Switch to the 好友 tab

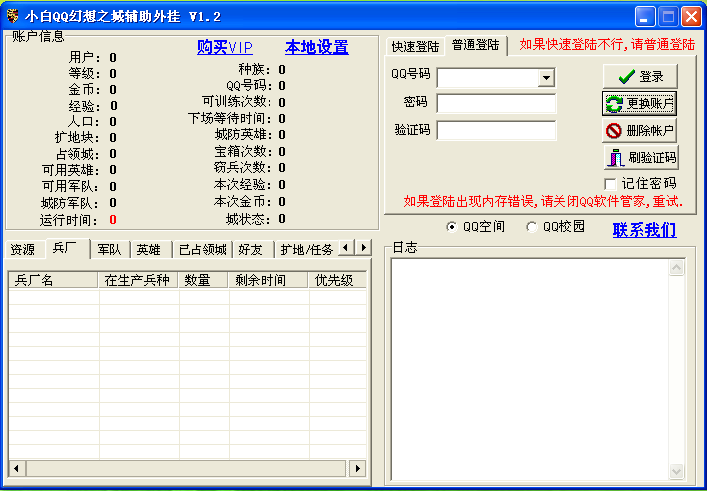[x=253, y=250]
